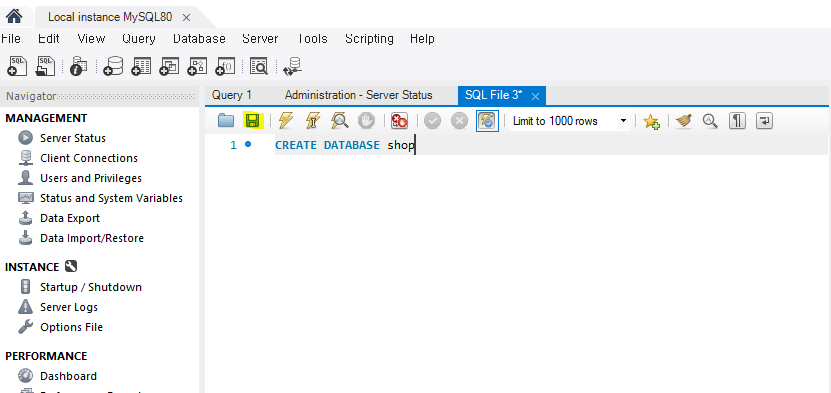This screenshot has width=831, height=393.
Task: Click the wrench icon beside INSTANCE
Action: click(x=71, y=266)
